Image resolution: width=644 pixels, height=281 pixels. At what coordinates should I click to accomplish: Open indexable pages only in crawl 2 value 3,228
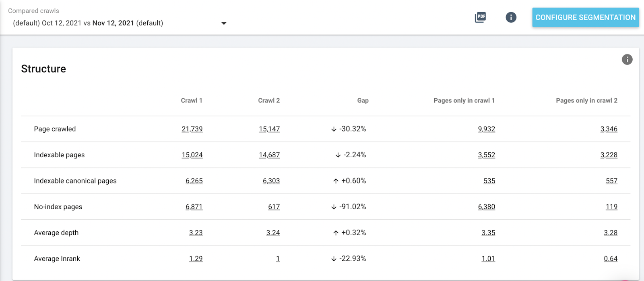[609, 155]
